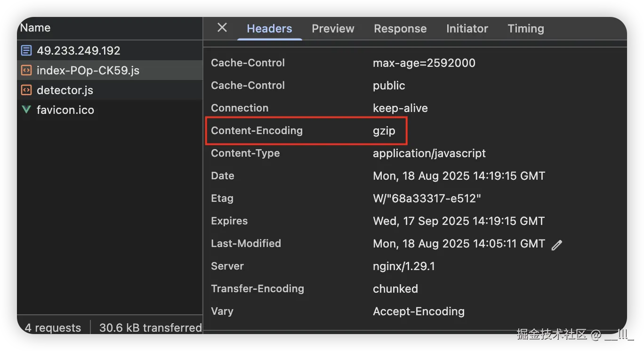Image resolution: width=644 pixels, height=351 pixels.
Task: Click the document icon beside 49.233.249.192
Action: pos(26,51)
